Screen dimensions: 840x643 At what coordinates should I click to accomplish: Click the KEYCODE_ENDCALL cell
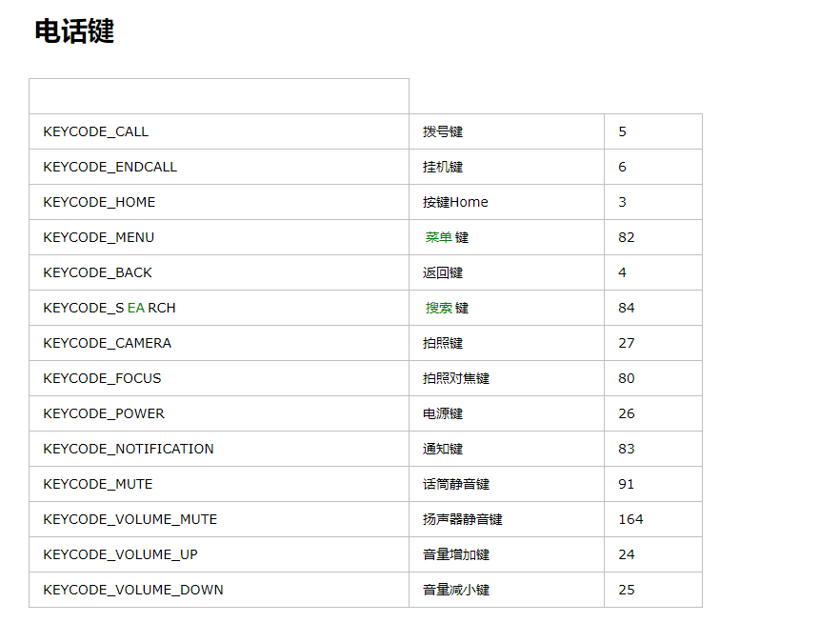coord(219,167)
